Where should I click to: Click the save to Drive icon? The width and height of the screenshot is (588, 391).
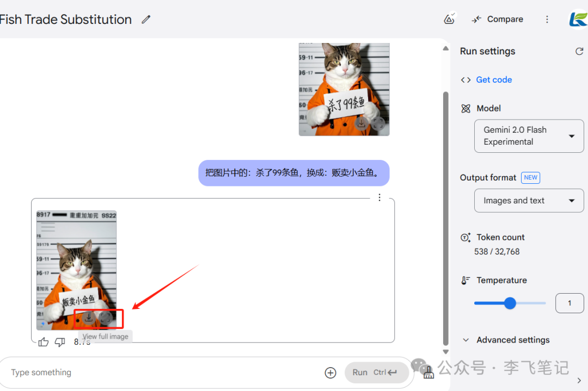[x=449, y=18]
